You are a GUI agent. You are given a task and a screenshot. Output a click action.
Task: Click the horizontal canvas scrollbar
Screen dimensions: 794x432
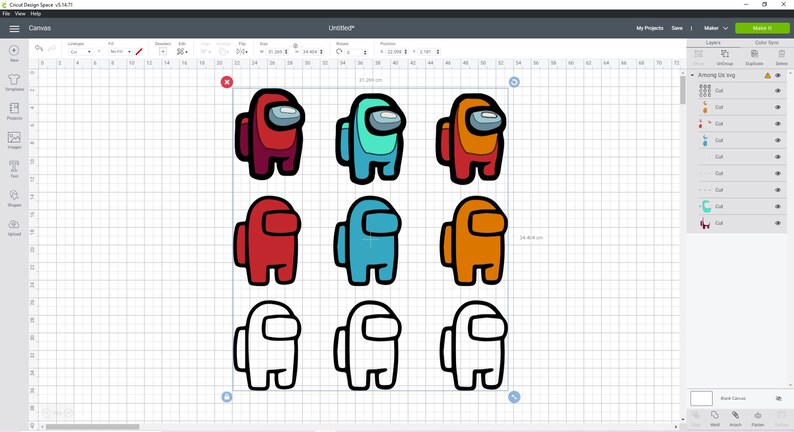pyautogui.click(x=93, y=426)
